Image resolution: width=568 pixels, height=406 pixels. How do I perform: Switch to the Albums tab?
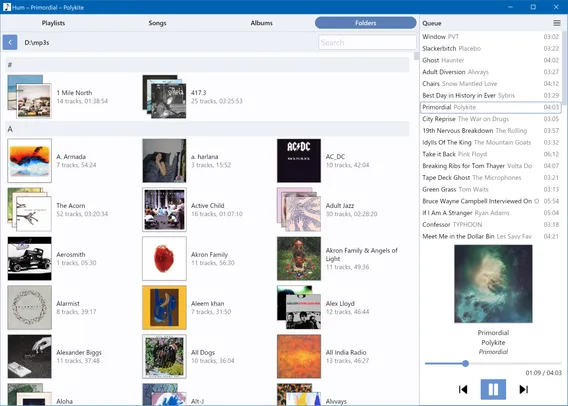262,23
